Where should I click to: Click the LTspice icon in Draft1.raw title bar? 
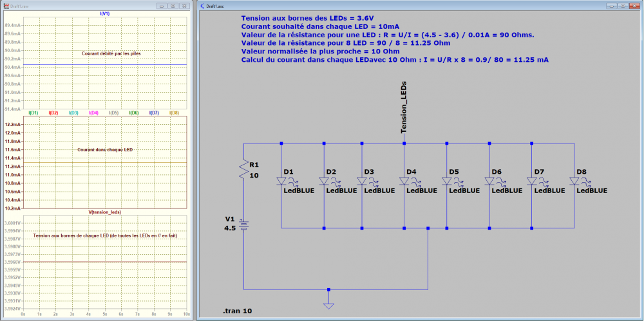click(6, 6)
